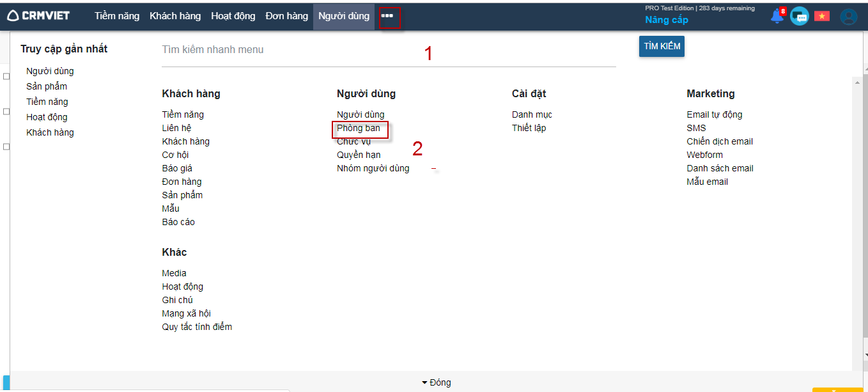Tick the middle checkbox at left edge
868x392 pixels.
tap(6, 111)
